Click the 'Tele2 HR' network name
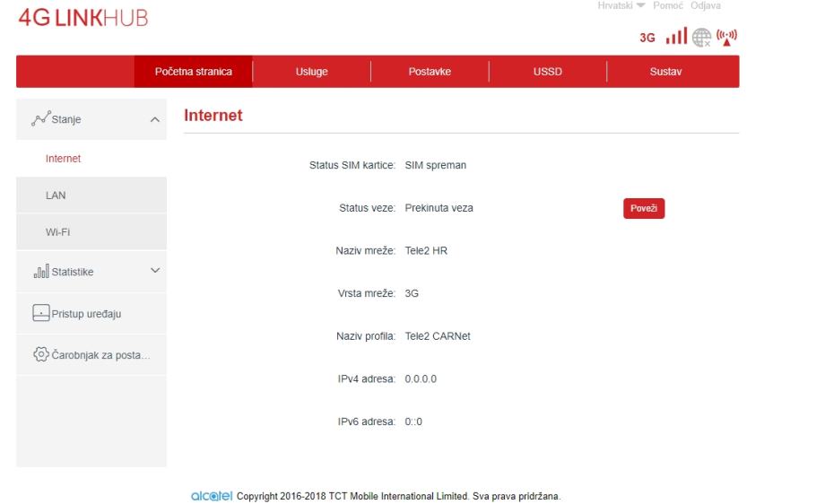825x504 pixels. coord(426,250)
